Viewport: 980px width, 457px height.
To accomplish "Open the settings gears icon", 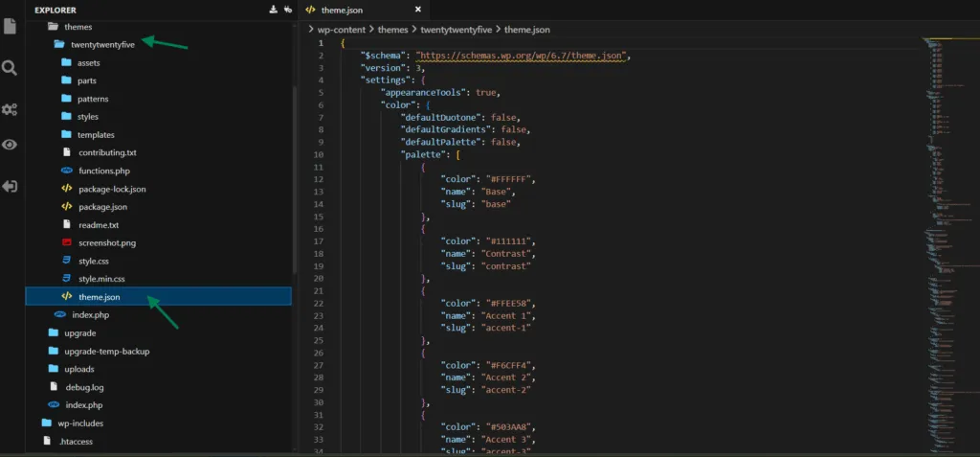I will click(x=10, y=109).
